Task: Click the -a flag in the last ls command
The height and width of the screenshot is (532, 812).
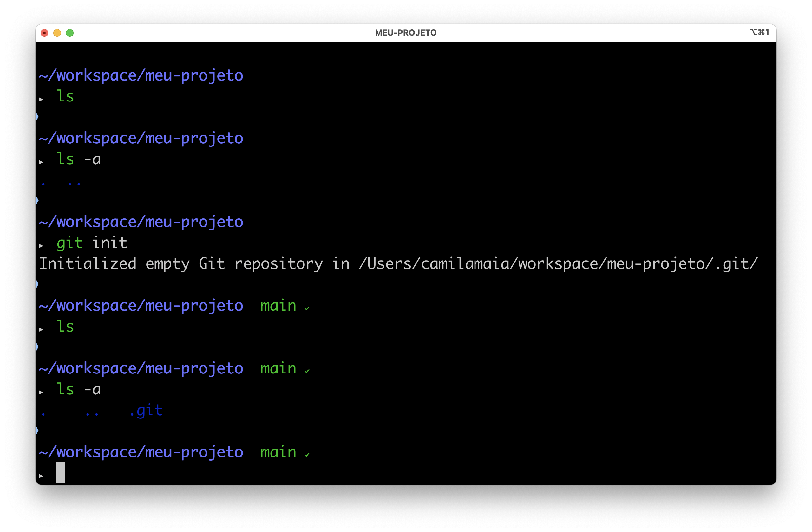Action: tap(92, 389)
